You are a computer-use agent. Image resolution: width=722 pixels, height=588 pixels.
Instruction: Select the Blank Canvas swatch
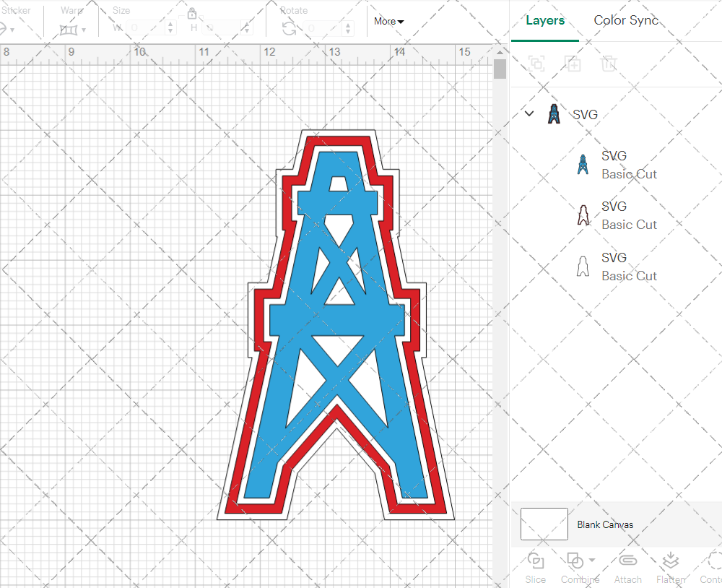pos(544,524)
